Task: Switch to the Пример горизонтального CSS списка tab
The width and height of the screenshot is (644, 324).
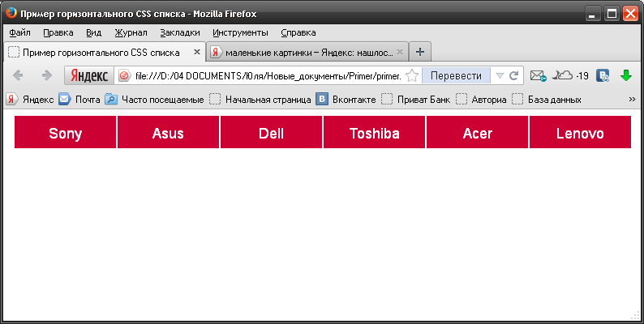Action: [105, 52]
